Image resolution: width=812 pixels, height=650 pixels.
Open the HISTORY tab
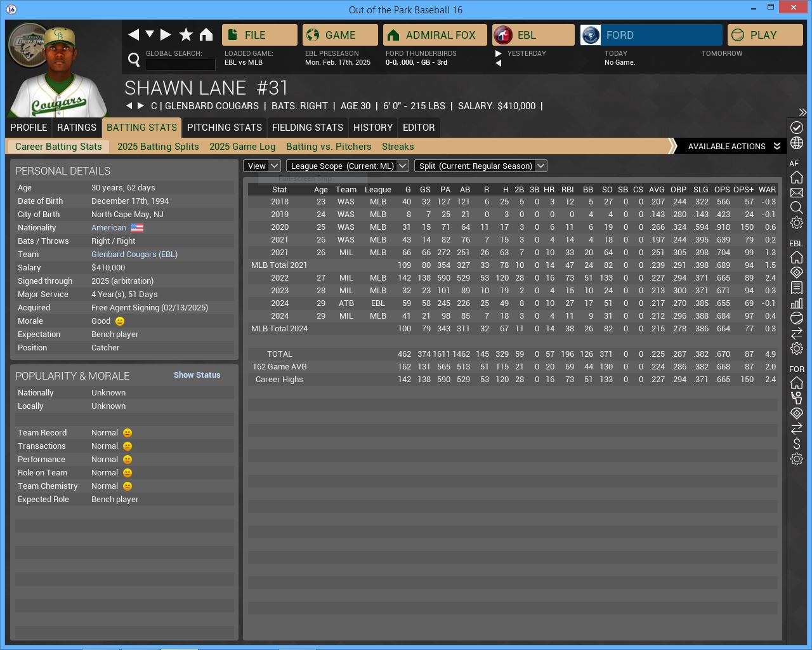[373, 128]
